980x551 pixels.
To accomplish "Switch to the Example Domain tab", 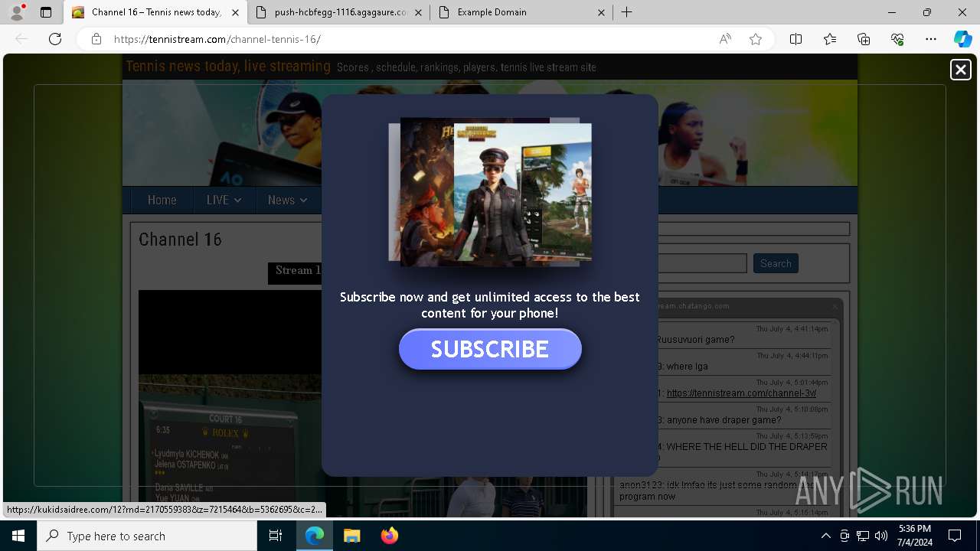I will tap(521, 12).
